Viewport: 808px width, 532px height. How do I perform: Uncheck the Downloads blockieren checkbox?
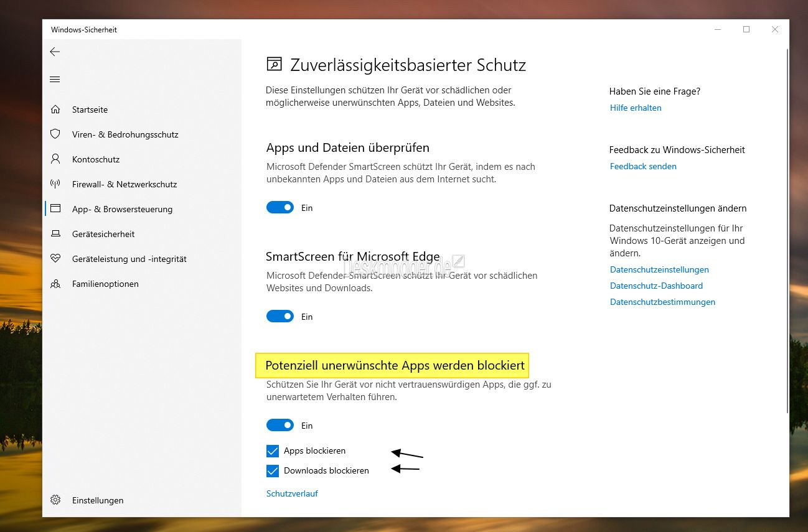[273, 471]
